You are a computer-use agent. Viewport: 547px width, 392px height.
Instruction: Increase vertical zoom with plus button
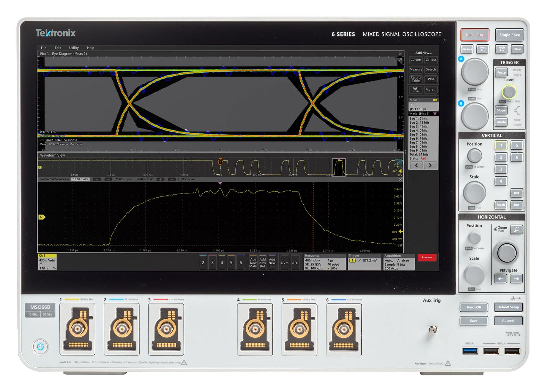[160, 180]
